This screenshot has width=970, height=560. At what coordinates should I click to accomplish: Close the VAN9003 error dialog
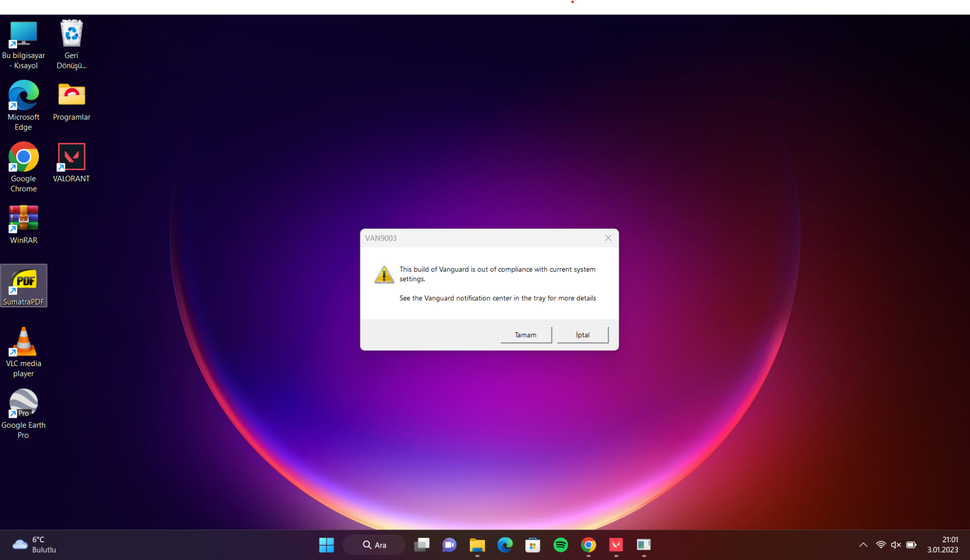pos(608,238)
